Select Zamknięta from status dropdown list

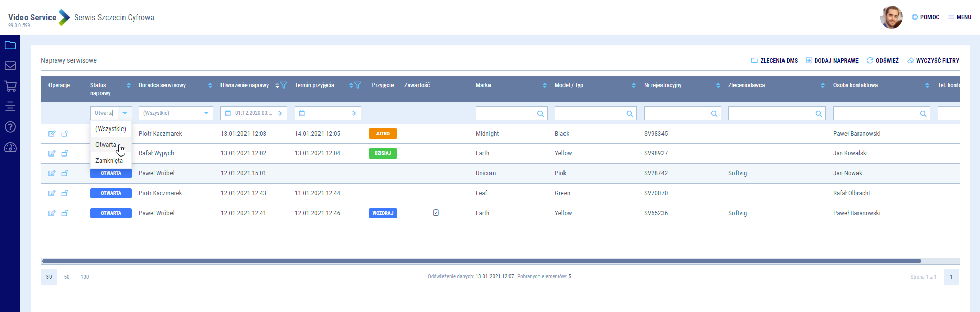(x=109, y=161)
